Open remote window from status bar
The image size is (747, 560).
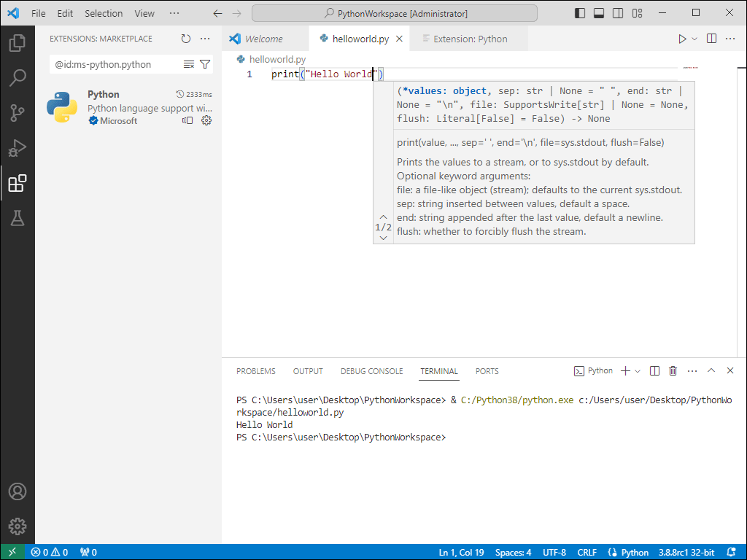pos(12,552)
